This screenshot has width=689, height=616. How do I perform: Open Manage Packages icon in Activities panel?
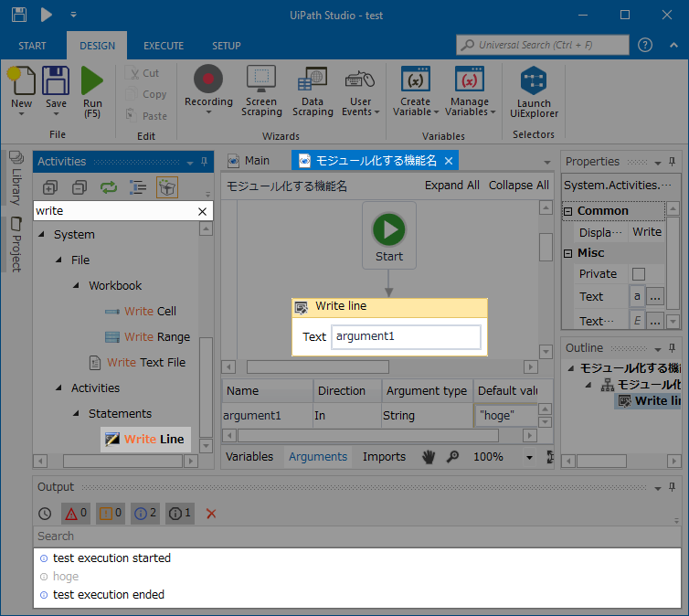tap(167, 188)
